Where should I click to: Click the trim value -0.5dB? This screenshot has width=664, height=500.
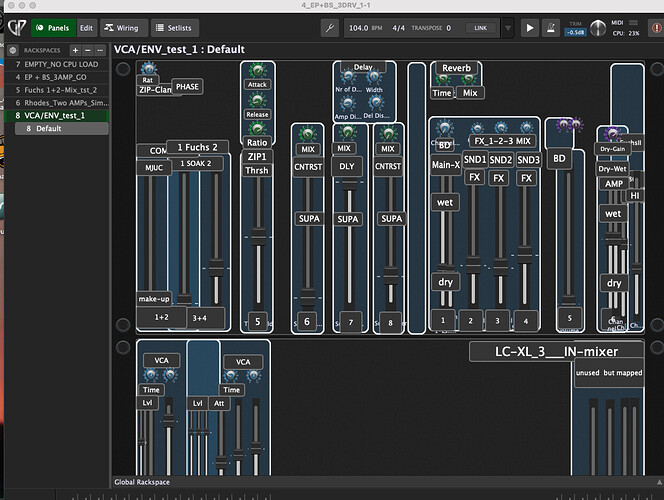tap(575, 32)
